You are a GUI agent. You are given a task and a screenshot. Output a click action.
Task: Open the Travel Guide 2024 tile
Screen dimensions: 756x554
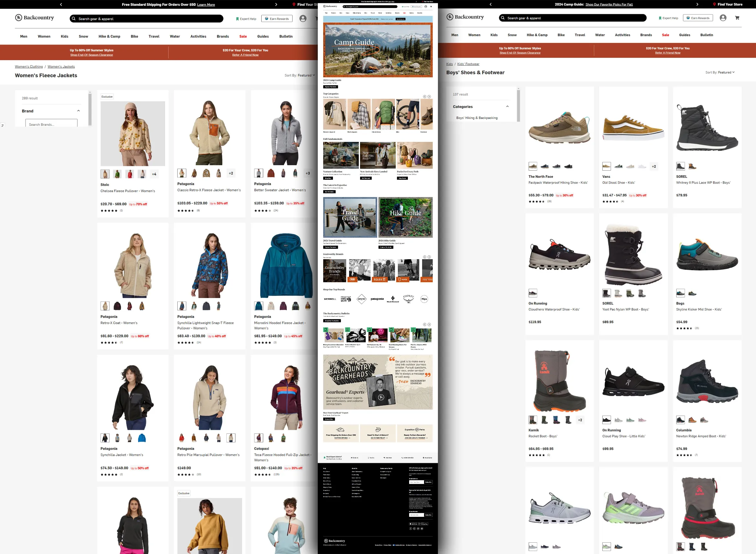coord(350,217)
